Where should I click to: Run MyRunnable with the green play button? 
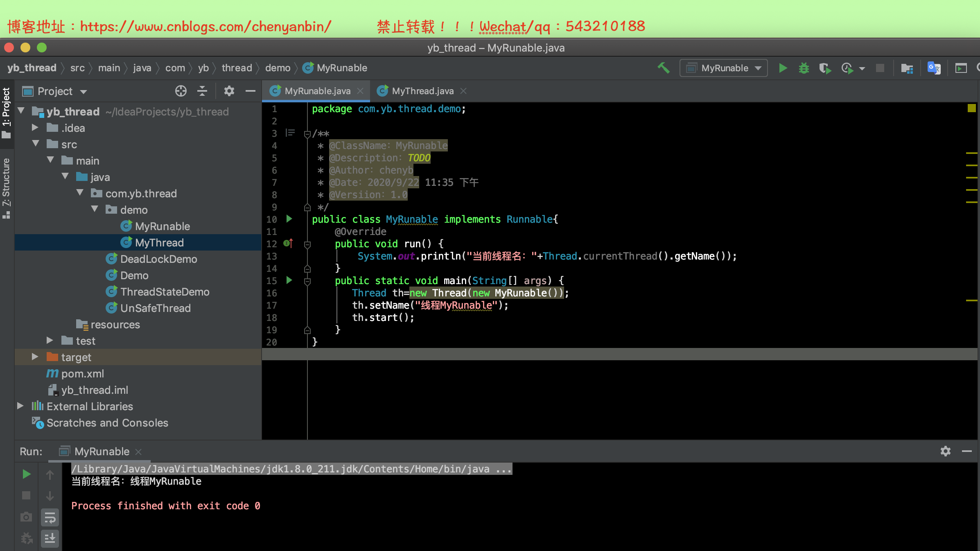783,68
